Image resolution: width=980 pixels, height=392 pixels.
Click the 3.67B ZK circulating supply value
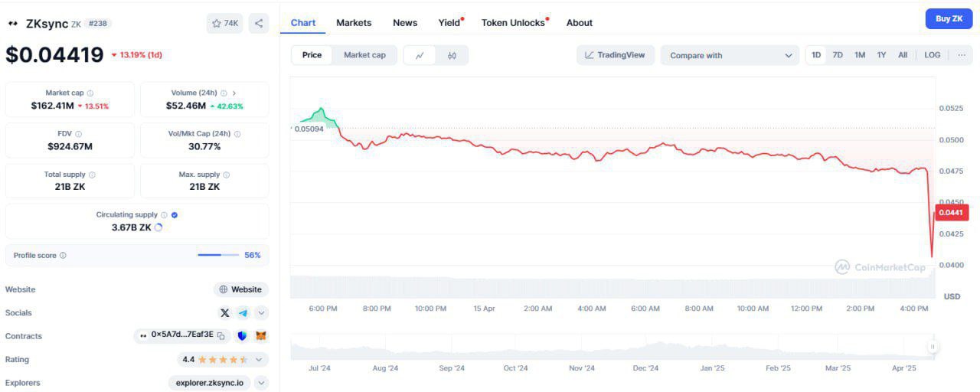click(x=131, y=227)
